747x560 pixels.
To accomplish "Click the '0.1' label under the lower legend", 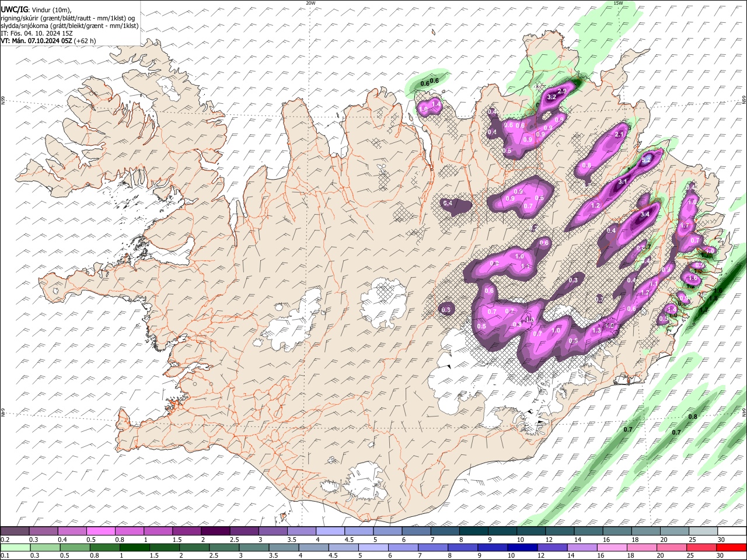I will click(5, 555).
